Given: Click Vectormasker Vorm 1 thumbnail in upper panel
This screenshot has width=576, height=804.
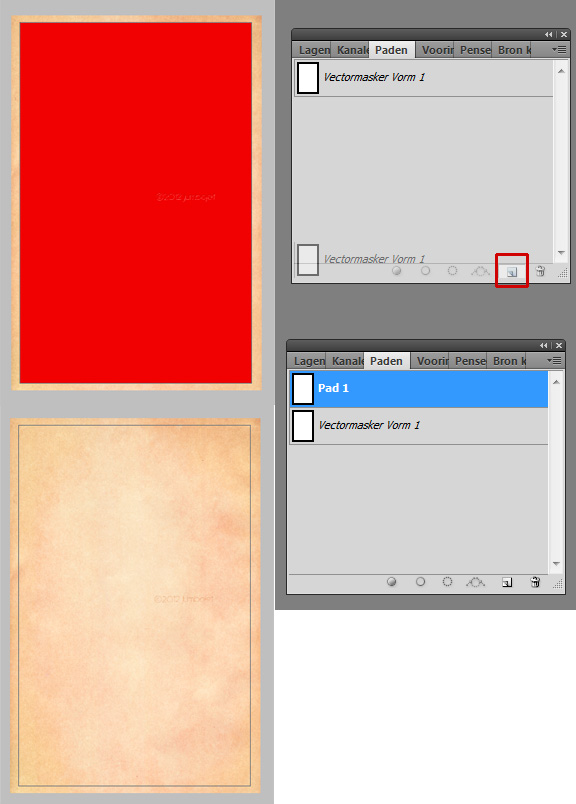Looking at the screenshot, I should [308, 77].
